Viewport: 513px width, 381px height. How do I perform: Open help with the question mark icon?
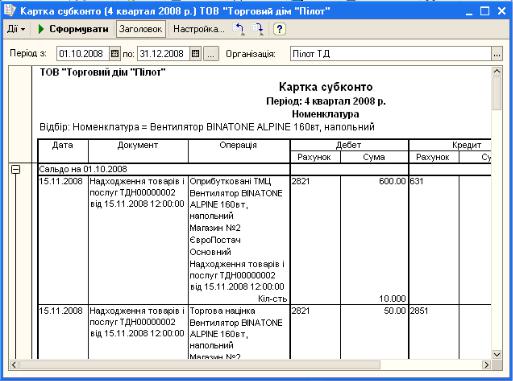(x=279, y=29)
